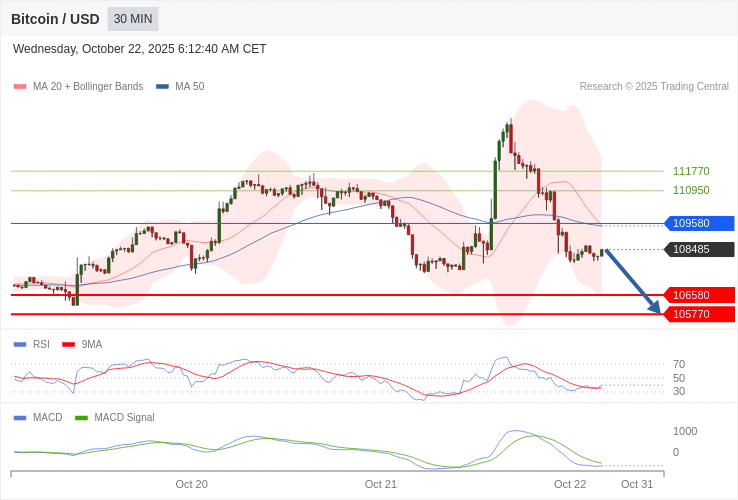Screen dimensions: 738x500
Task: Click the RSI blue legend swatch
Action: 20,345
